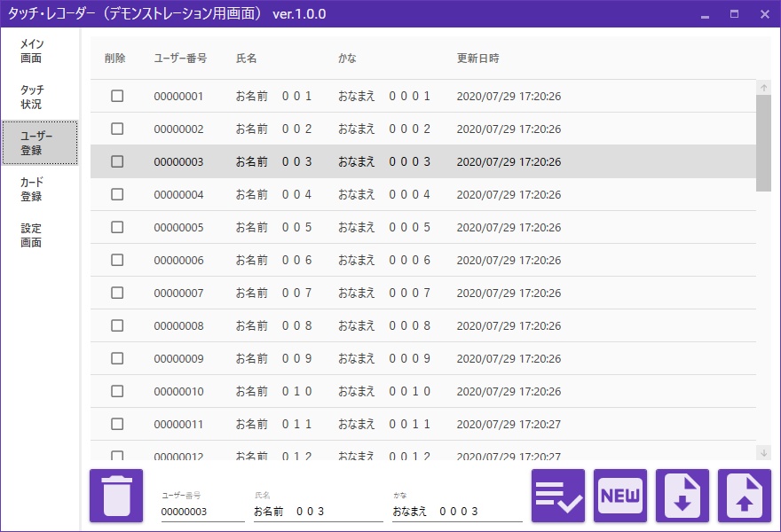
Task: Click the ユーザー番号 input field showing 00000003
Action: tap(202, 511)
